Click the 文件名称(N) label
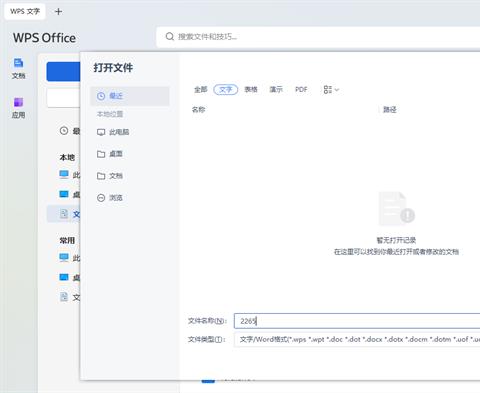The height and width of the screenshot is (393, 480). click(207, 321)
